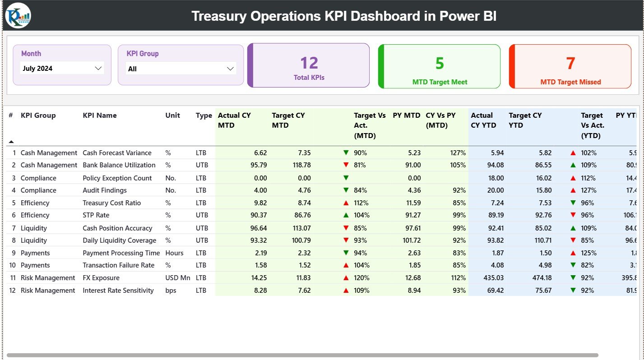Open the KPI Group dropdown set to All
Image resolution: width=644 pixels, height=360 pixels.
click(181, 68)
